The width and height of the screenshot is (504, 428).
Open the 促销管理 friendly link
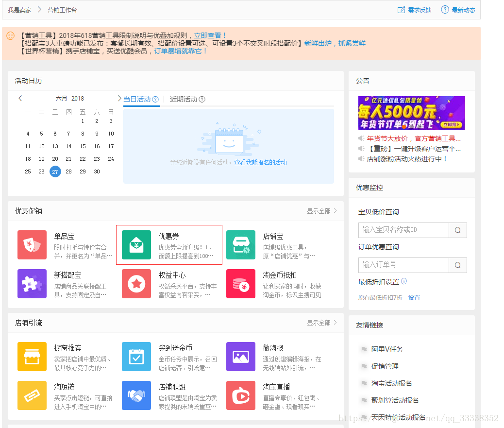click(385, 366)
